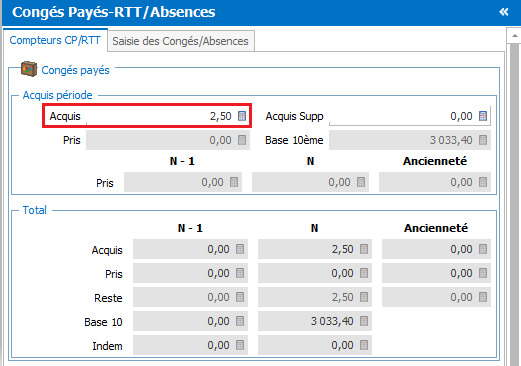Click the Total Base 10 N value 3 033,40
This screenshot has height=366, width=521.
click(x=332, y=321)
